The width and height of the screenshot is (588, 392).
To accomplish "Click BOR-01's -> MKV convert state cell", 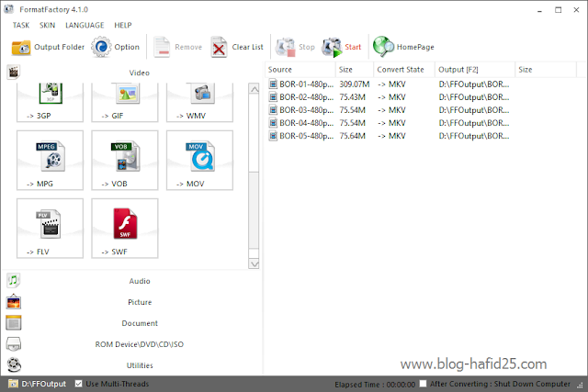I will tap(391, 84).
